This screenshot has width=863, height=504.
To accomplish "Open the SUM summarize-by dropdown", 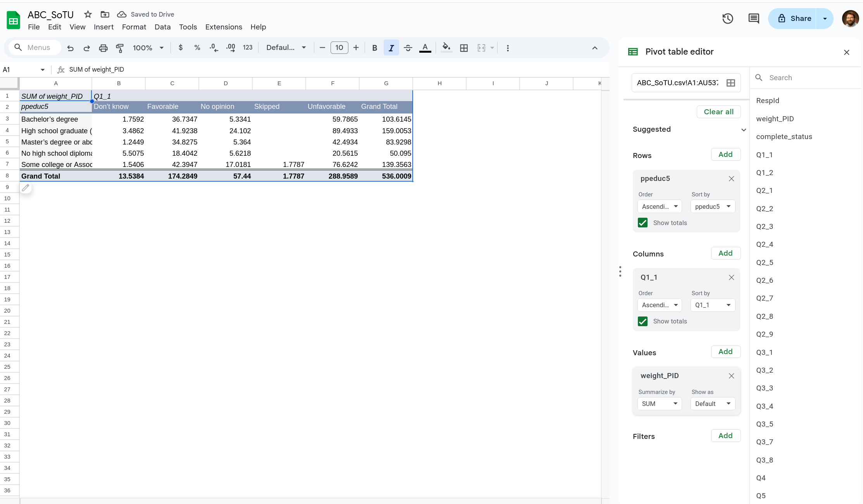I will click(659, 404).
